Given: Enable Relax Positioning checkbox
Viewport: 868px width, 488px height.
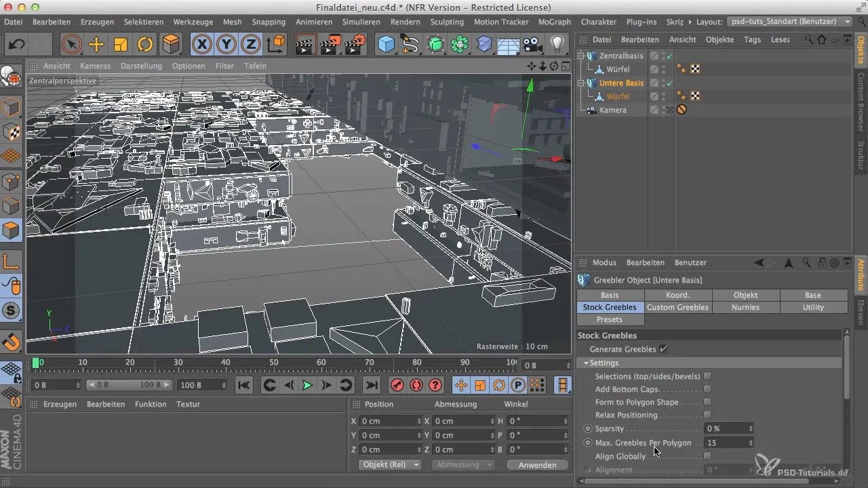Looking at the screenshot, I should point(707,415).
